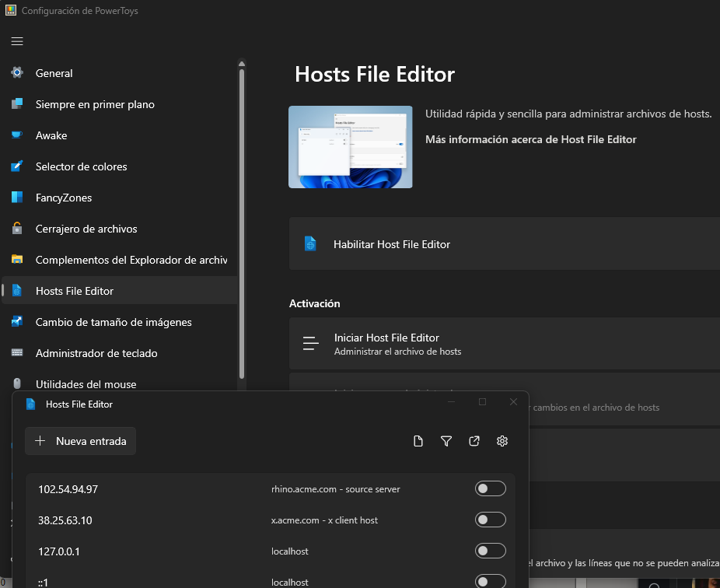Open Cambio de tamaño de imágenes
The height and width of the screenshot is (588, 720).
click(x=114, y=322)
